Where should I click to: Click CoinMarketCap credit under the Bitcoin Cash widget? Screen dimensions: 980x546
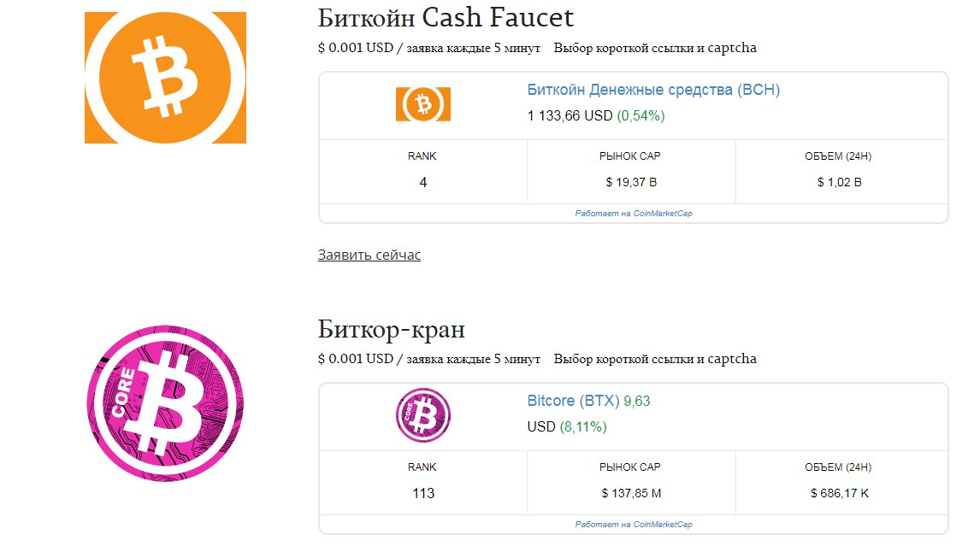633,214
